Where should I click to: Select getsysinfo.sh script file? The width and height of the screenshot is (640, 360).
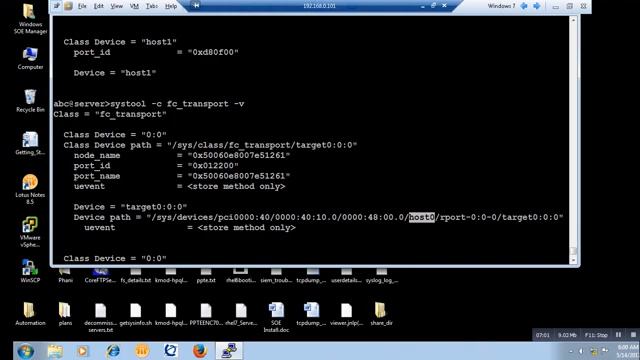pos(136,313)
